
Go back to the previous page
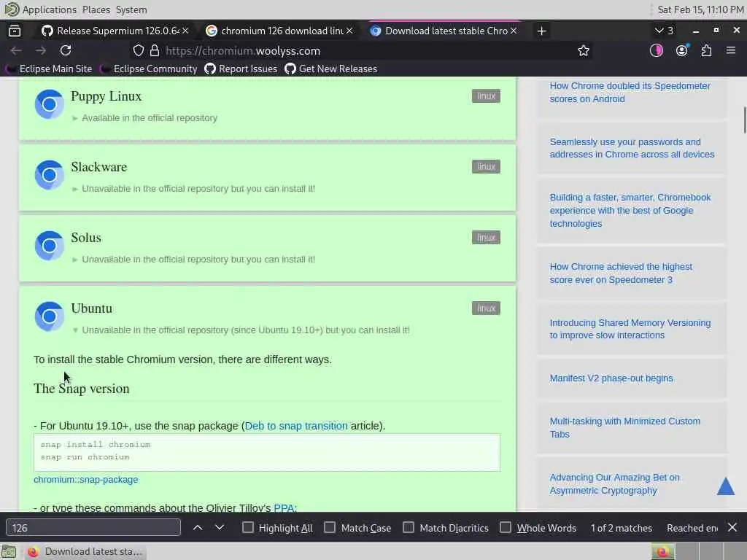click(x=16, y=50)
